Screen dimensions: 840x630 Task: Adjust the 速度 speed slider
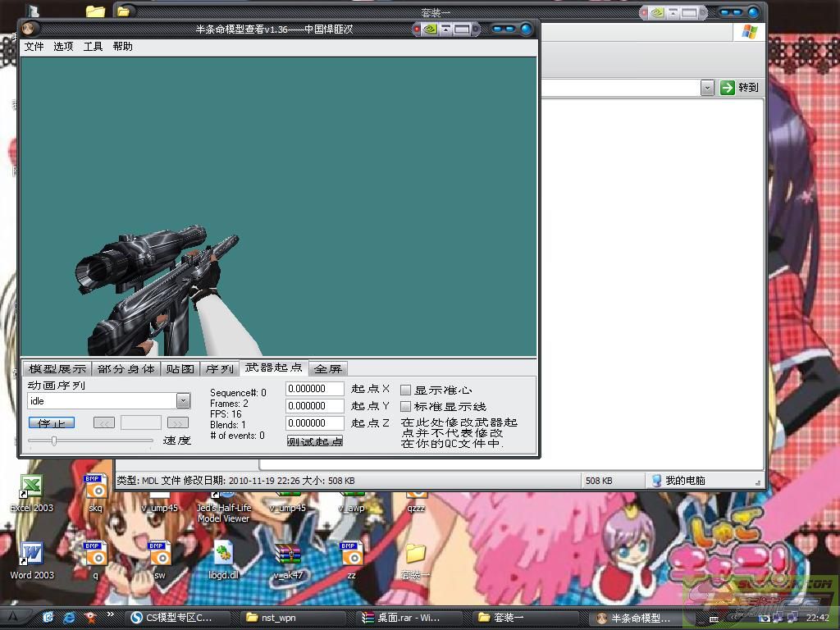(x=54, y=441)
